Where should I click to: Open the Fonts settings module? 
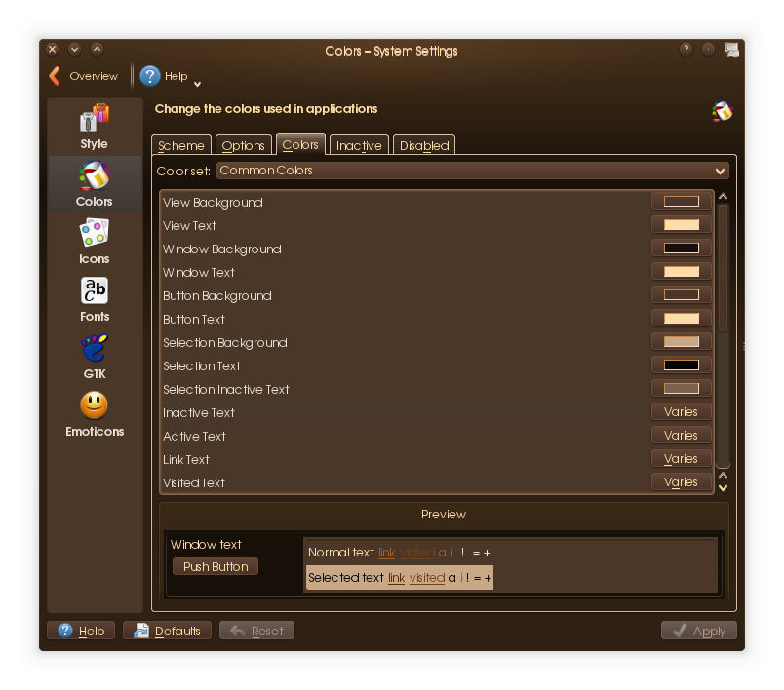tap(94, 299)
